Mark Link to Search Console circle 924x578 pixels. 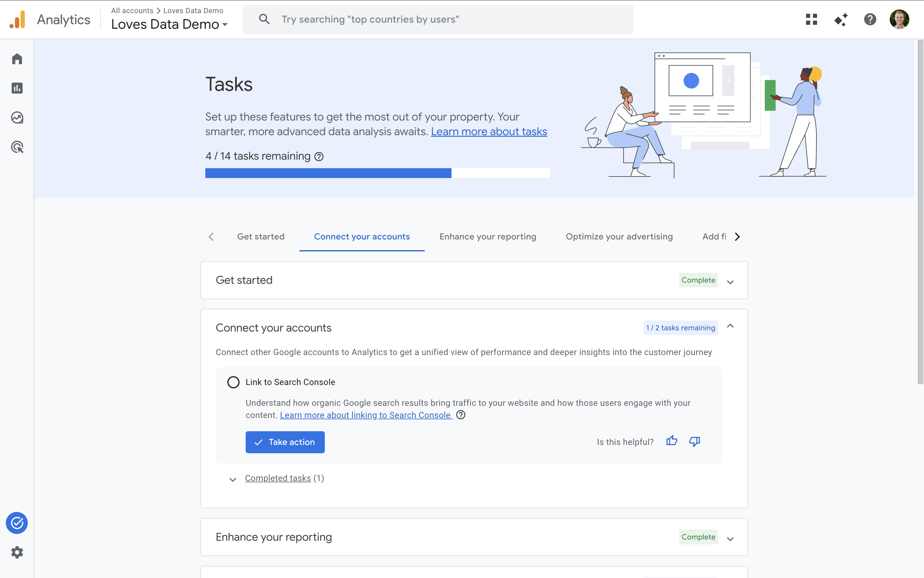pyautogui.click(x=233, y=382)
